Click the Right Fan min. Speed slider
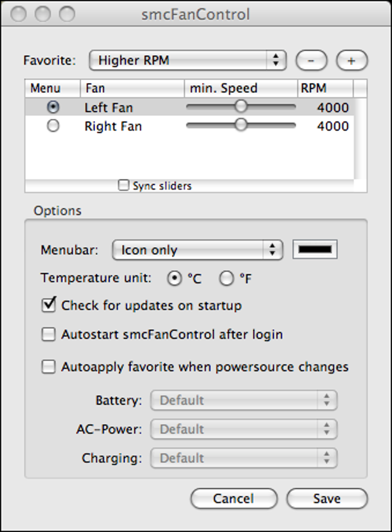Screen dimensions: 392x532 (x=241, y=125)
